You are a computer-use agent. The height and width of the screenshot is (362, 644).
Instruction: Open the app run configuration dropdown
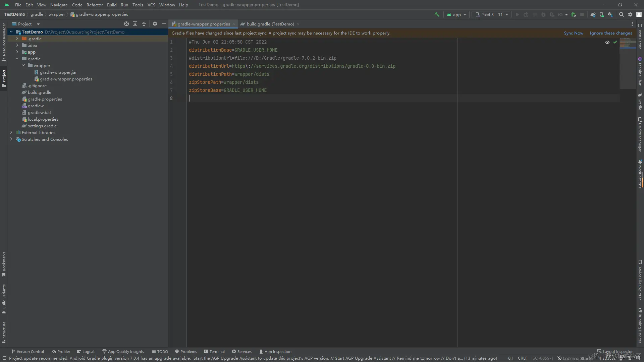456,14
